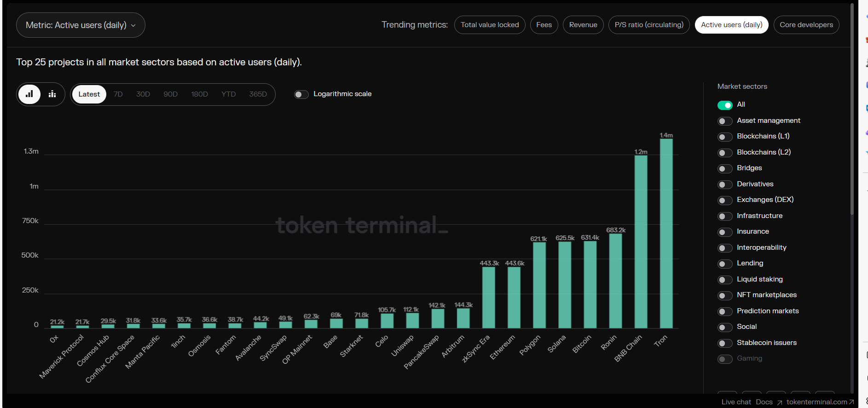Click the chevron in the Metric selector
Image resolution: width=868 pixels, height=408 pixels.
click(x=133, y=26)
